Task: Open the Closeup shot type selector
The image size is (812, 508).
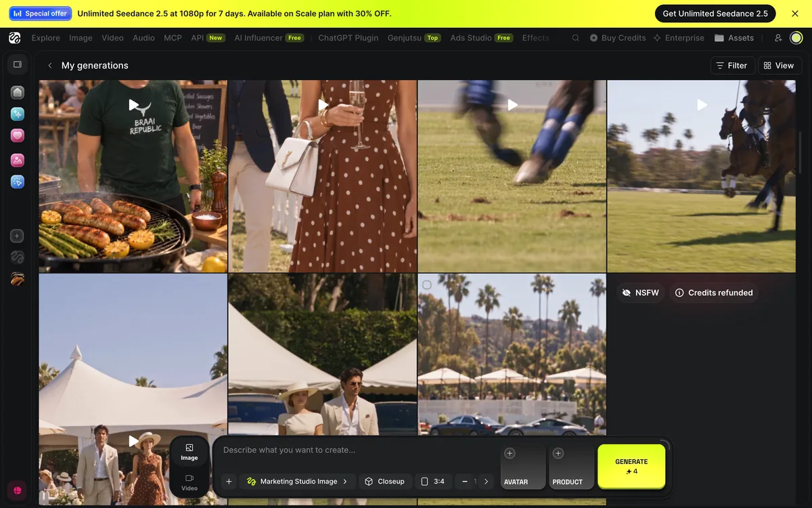Action: [x=384, y=482]
